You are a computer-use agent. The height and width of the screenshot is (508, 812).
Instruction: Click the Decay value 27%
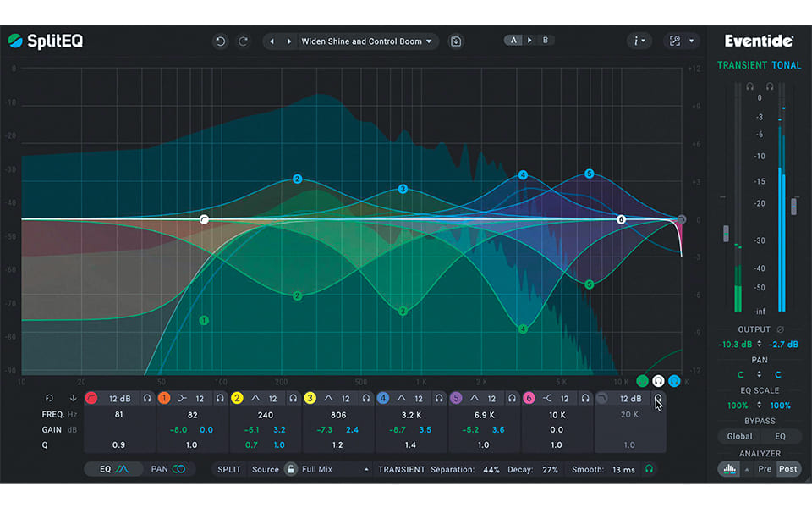tap(550, 470)
